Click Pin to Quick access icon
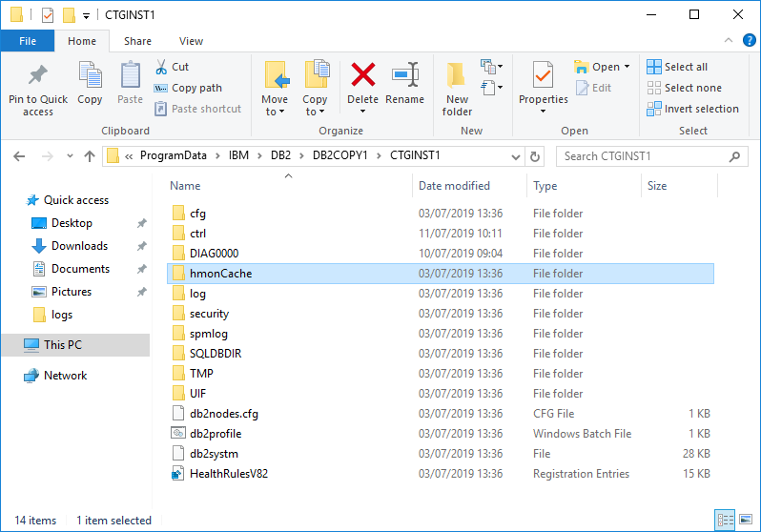 tap(38, 75)
